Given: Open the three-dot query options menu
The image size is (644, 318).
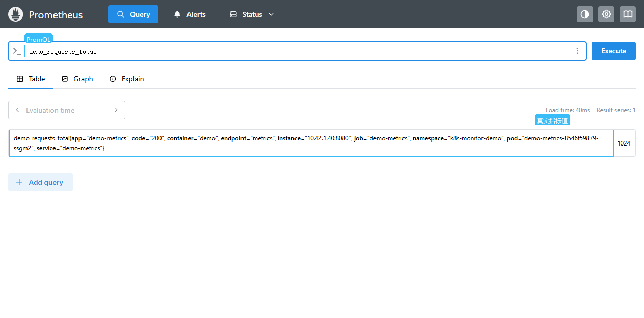Looking at the screenshot, I should [x=577, y=51].
